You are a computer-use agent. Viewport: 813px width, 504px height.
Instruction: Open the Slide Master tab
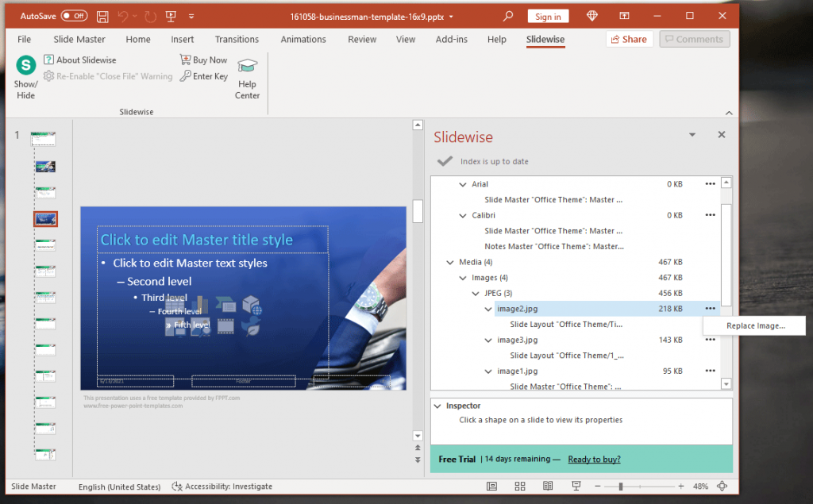tap(79, 38)
